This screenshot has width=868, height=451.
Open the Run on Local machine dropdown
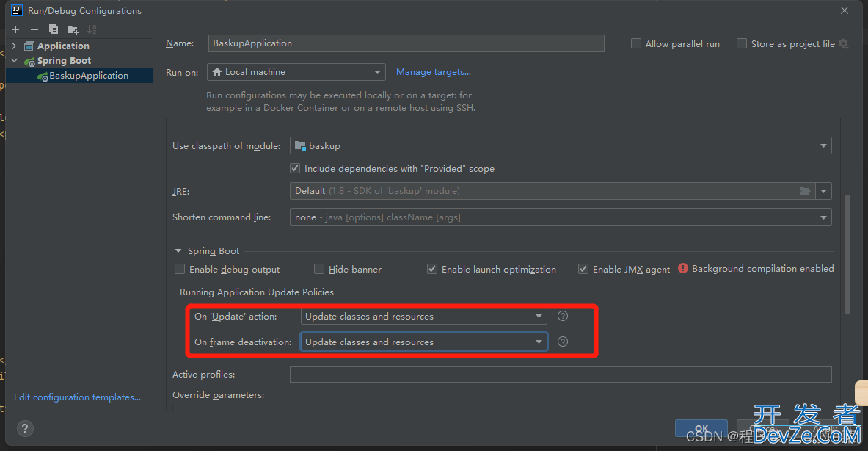pos(296,72)
